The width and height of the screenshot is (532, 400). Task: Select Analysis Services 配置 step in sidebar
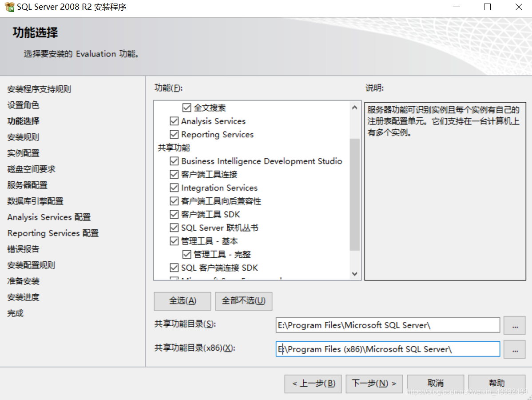click(x=49, y=217)
